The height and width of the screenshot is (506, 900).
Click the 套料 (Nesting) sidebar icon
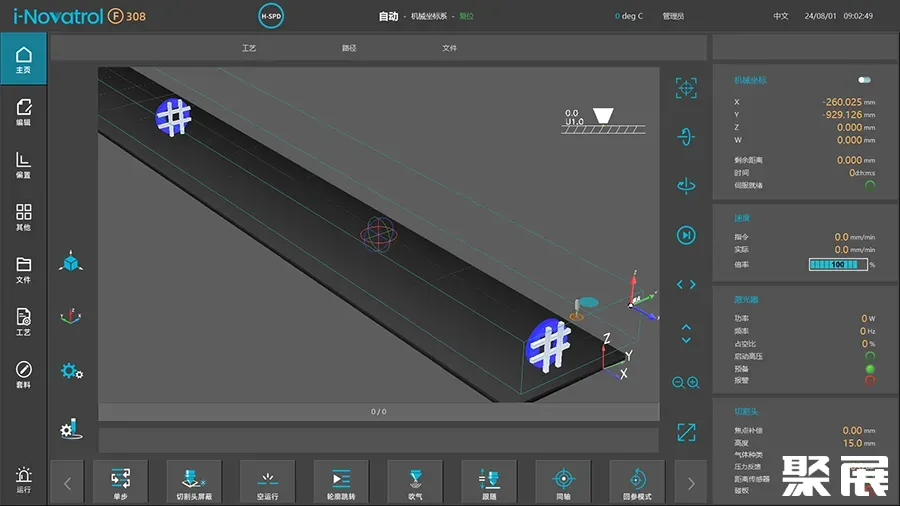pyautogui.click(x=24, y=374)
